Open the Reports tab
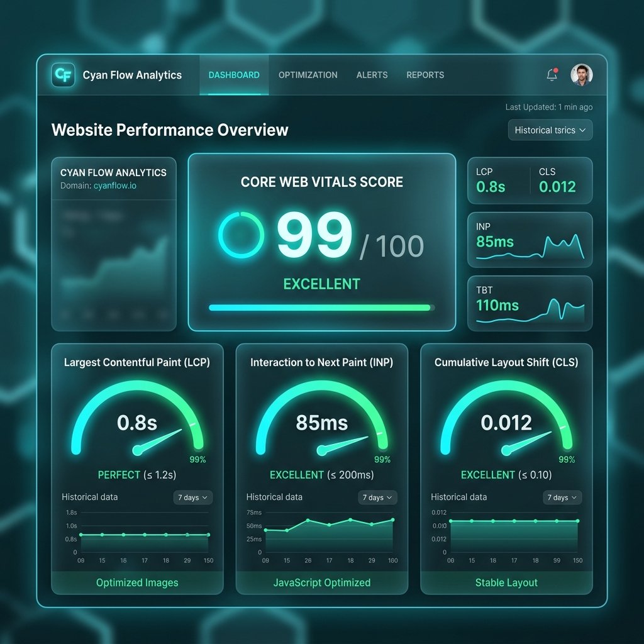644x644 pixels. click(425, 75)
